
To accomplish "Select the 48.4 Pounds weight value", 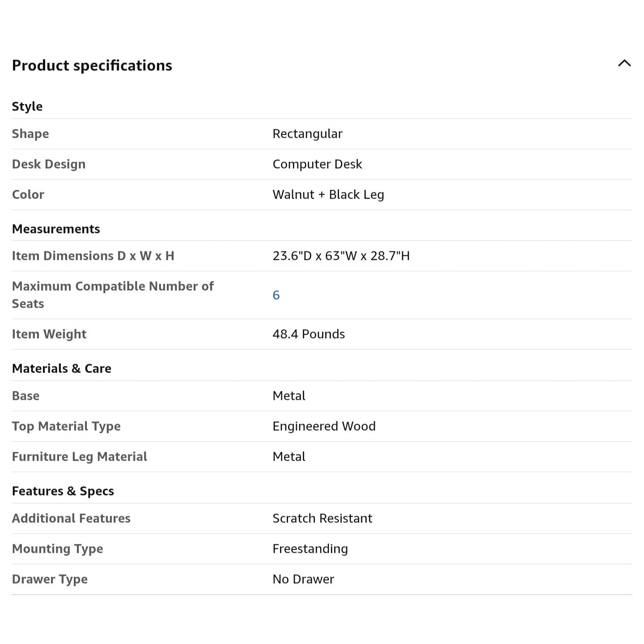I will (309, 334).
